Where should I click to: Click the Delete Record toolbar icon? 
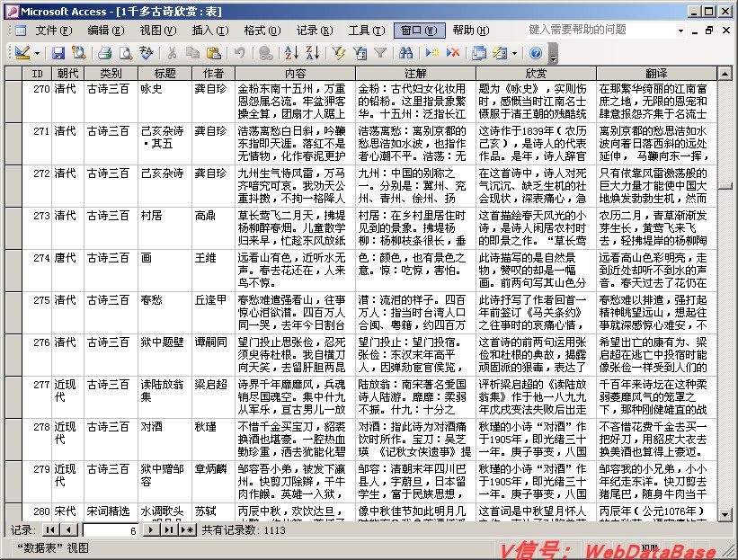pos(453,53)
